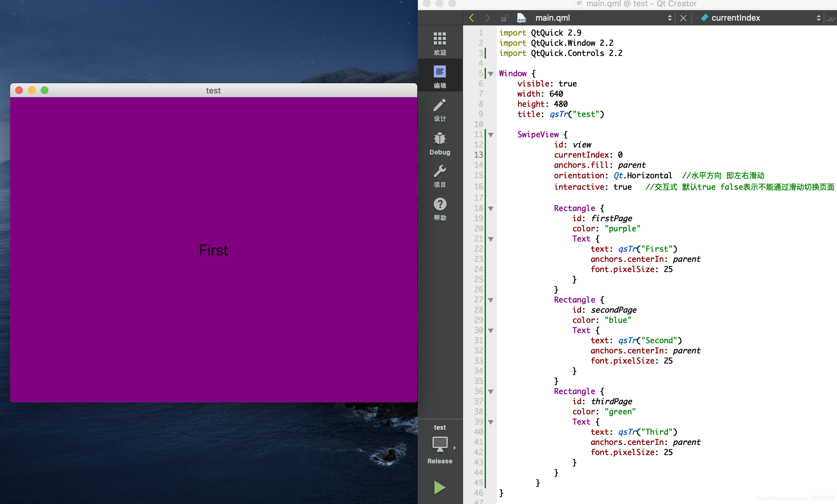Collapse the thirdPage Rectangle at line 36
Image resolution: width=837 pixels, height=504 pixels.
tap(490, 392)
